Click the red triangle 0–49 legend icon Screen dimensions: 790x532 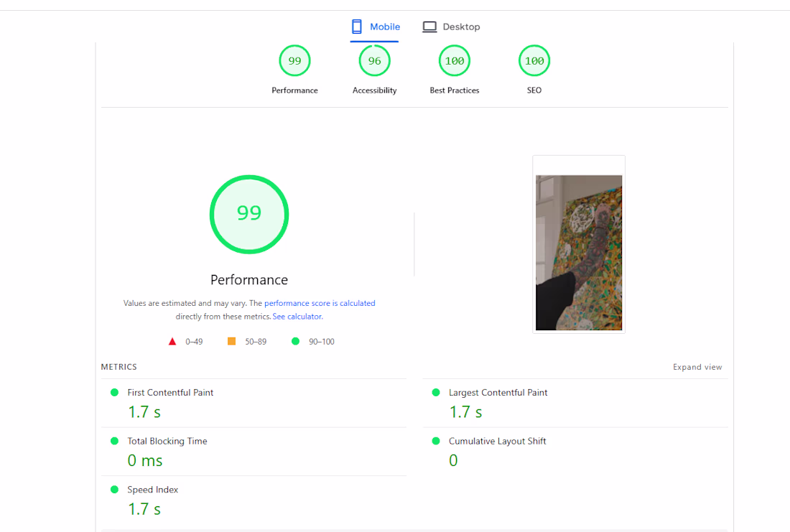pyautogui.click(x=172, y=342)
